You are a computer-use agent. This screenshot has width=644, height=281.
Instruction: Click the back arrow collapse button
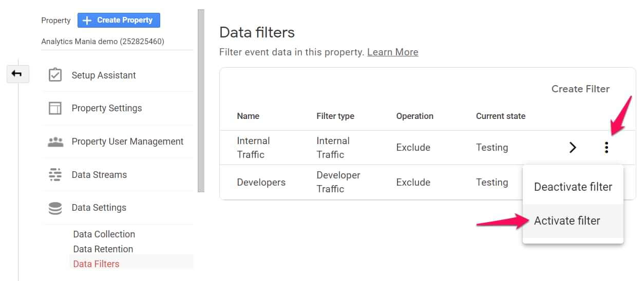(17, 74)
